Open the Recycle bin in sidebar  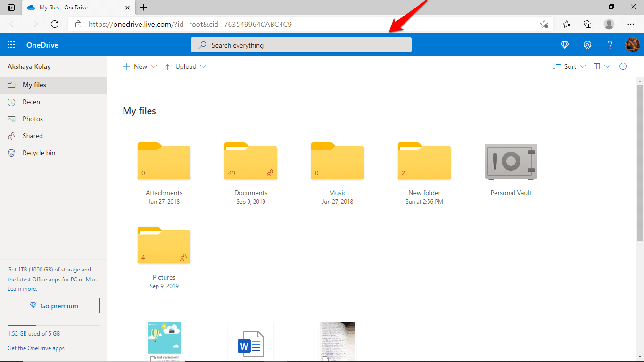coord(54,153)
